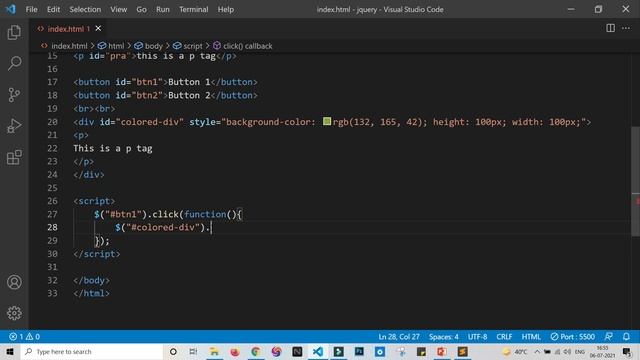640x360 pixels.
Task: Open the Run and Debug view
Action: 14,126
